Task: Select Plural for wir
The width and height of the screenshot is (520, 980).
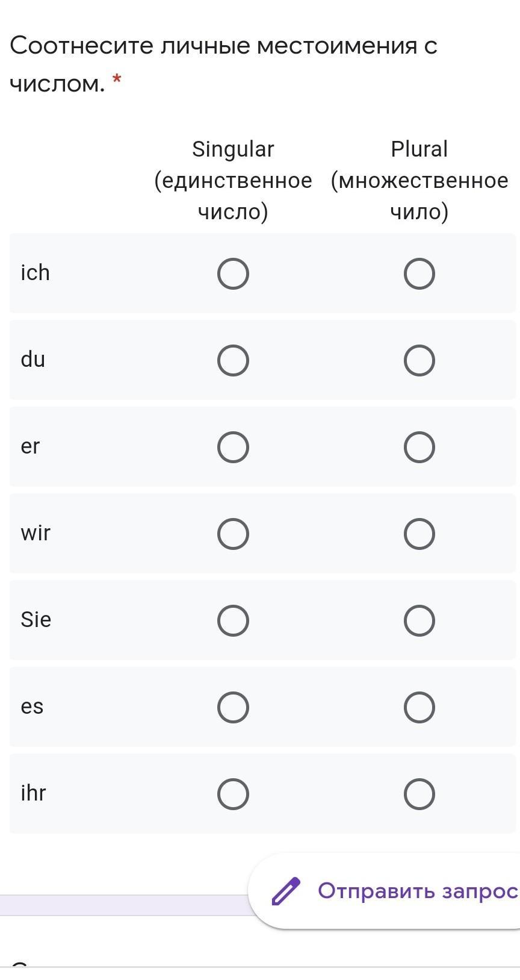Action: coord(419,534)
